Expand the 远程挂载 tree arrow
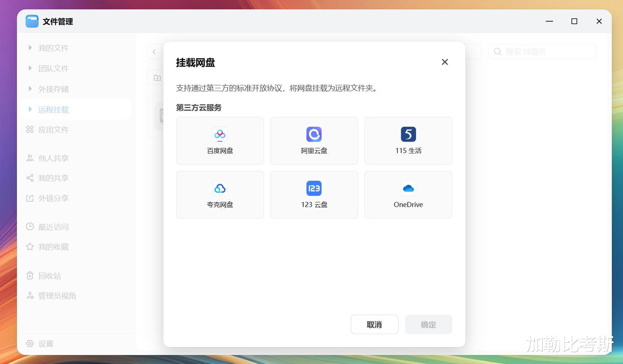The height and width of the screenshot is (364, 623). click(x=30, y=109)
